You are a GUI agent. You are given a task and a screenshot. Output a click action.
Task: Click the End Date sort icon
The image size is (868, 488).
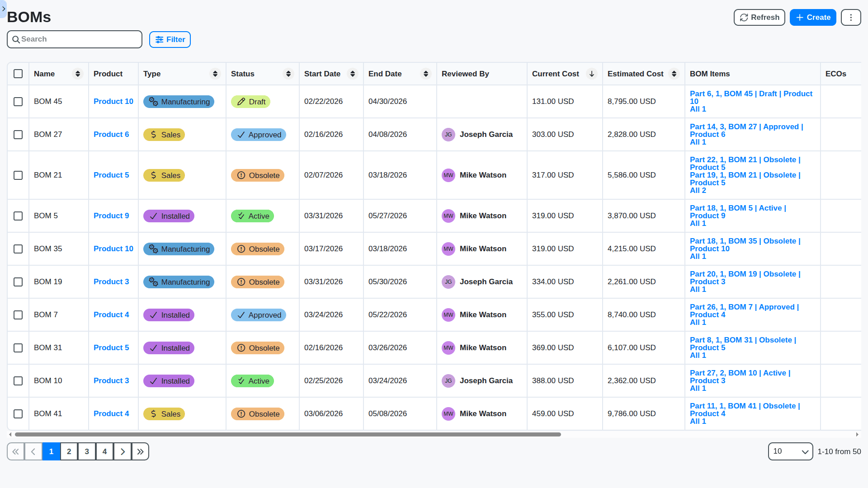pyautogui.click(x=425, y=74)
